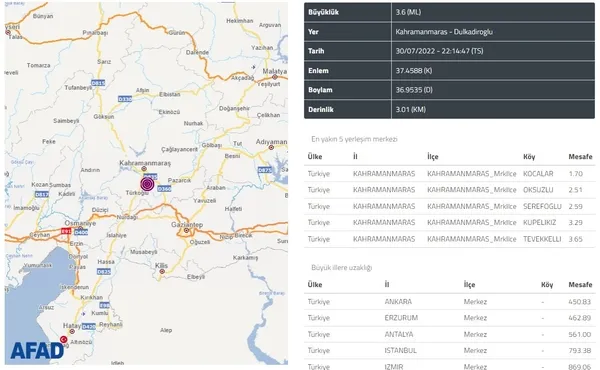Click the Osmaniye city marker
Screen dimensions: 600x370
point(79,228)
